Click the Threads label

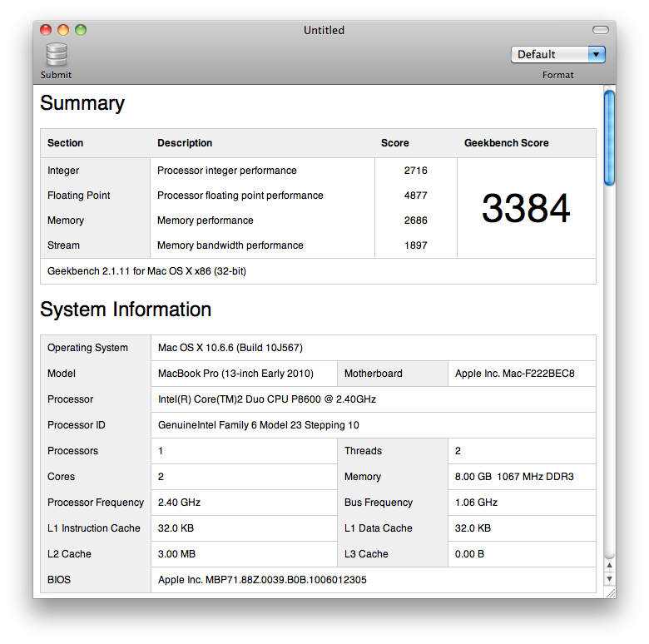[363, 451]
